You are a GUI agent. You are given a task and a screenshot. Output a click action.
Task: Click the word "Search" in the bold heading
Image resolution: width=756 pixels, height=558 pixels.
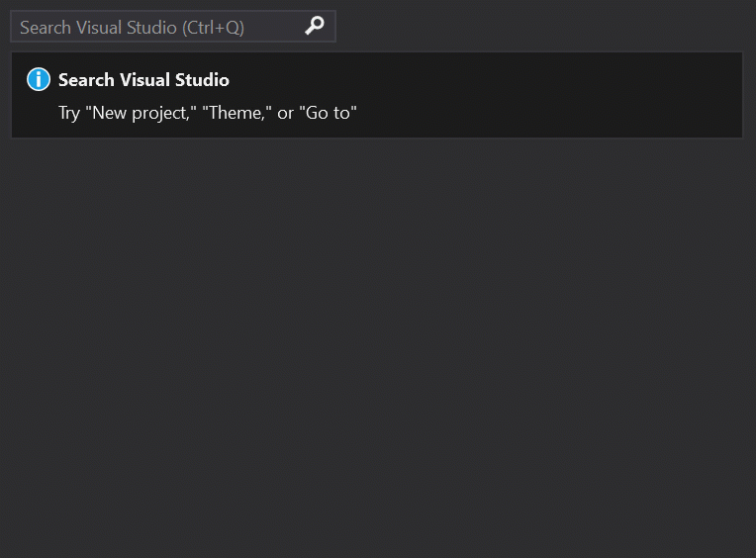click(x=86, y=80)
